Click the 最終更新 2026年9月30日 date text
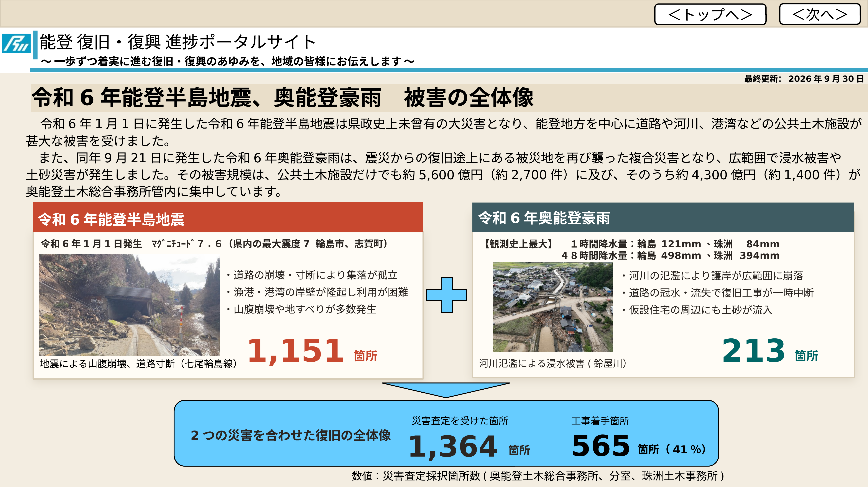Screen dimensions: 868x488 pyautogui.click(x=804, y=79)
